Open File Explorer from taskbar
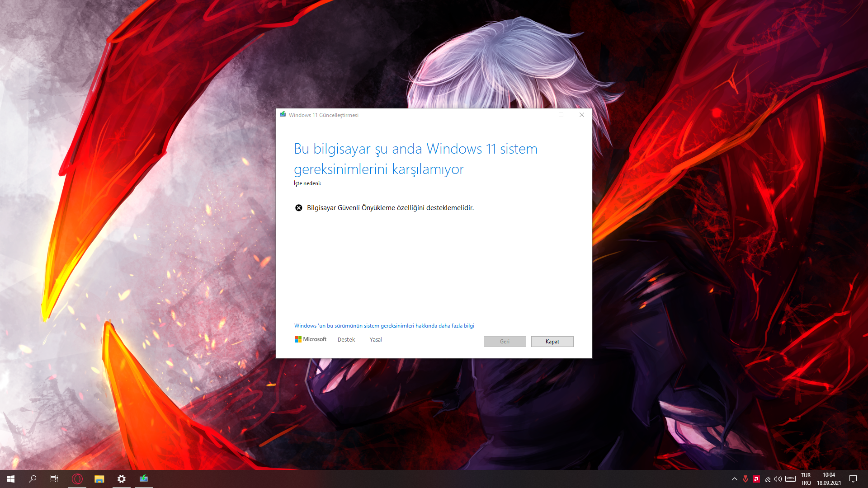 pos(99,479)
